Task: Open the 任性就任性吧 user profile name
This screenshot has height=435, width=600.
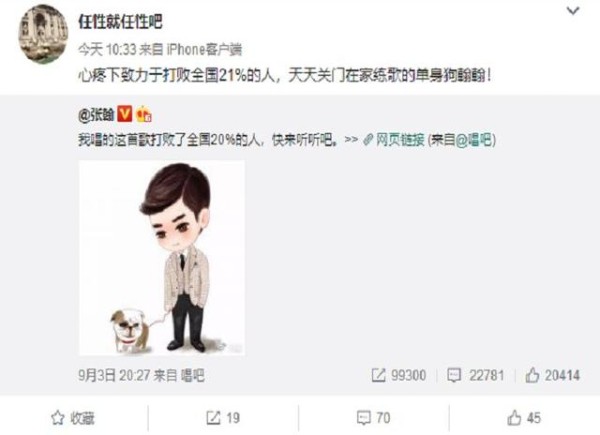Action: click(121, 21)
